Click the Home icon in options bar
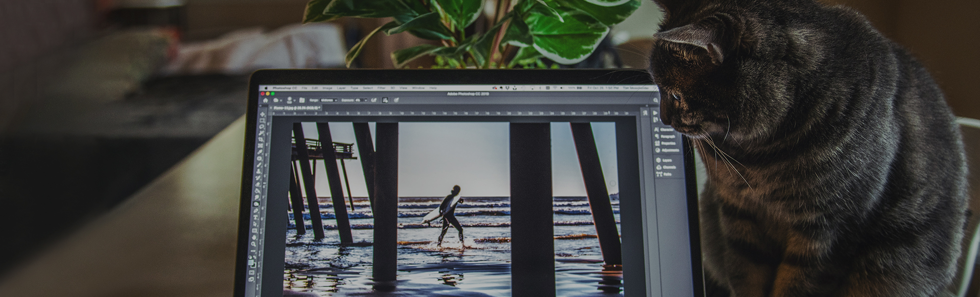The image size is (980, 297). click(x=265, y=100)
